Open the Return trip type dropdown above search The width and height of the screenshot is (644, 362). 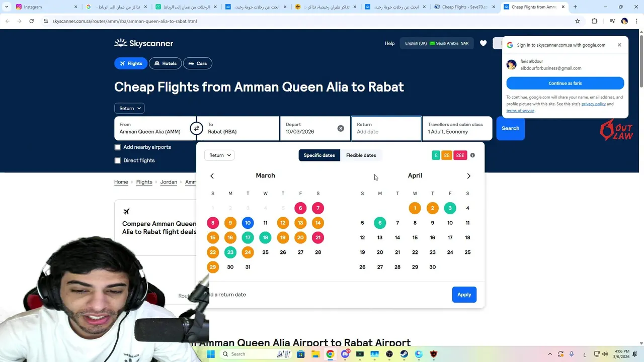(129, 108)
